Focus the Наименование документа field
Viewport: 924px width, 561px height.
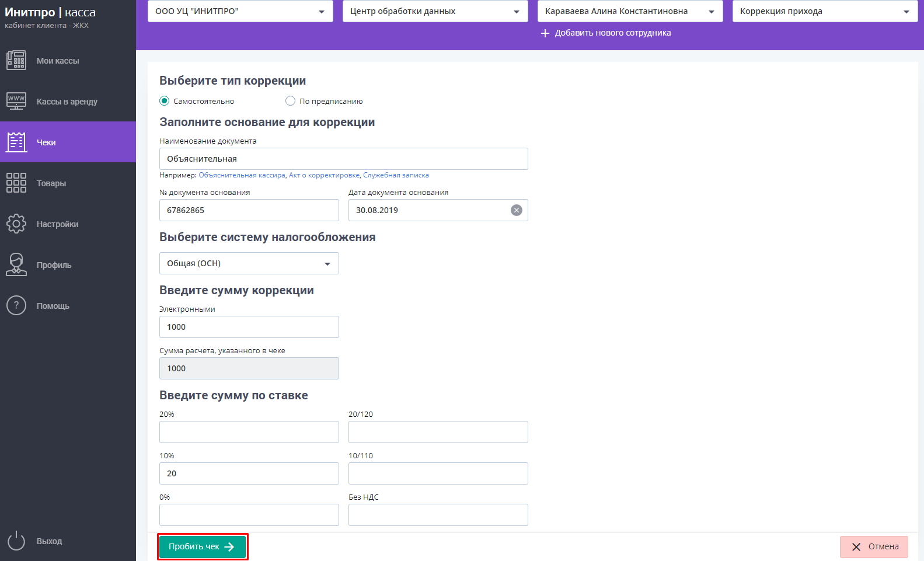(344, 159)
